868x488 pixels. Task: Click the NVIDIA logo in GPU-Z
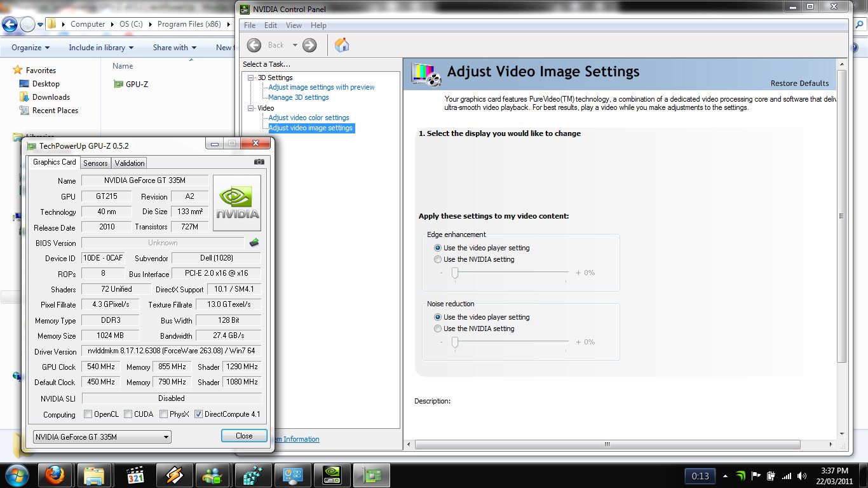tap(237, 203)
